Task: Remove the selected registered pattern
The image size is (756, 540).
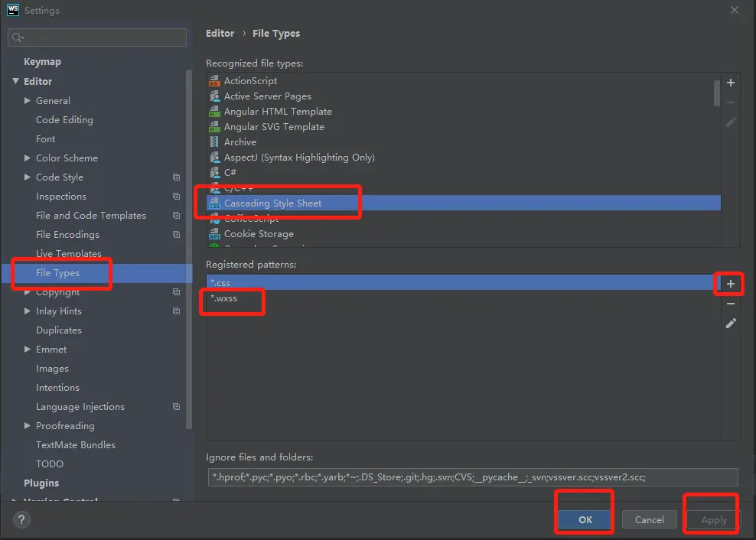Action: [x=731, y=304]
